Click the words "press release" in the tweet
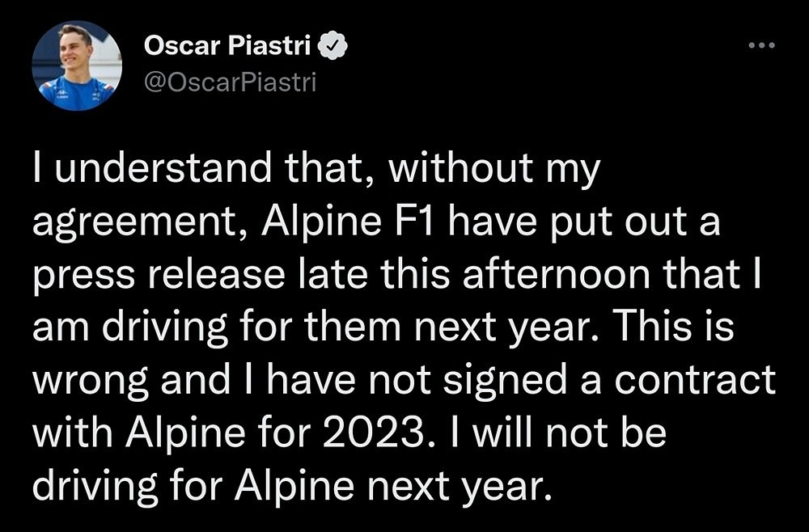 (159, 277)
